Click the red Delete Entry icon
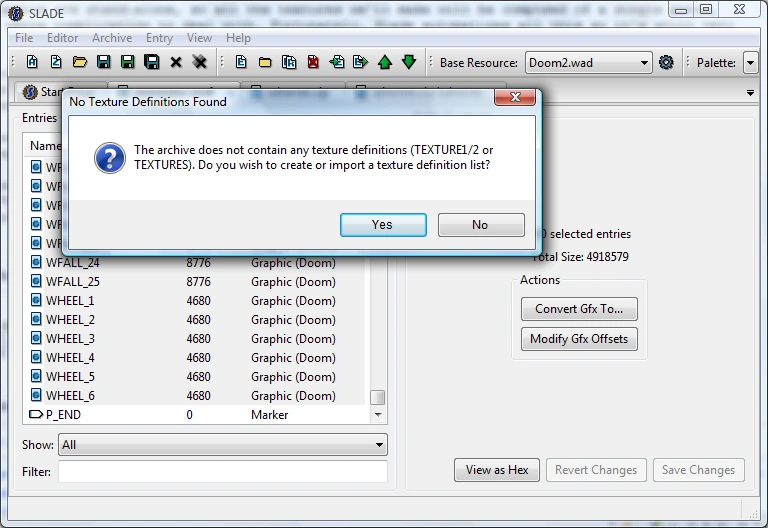Viewport: 768px width, 528px height. (x=313, y=62)
